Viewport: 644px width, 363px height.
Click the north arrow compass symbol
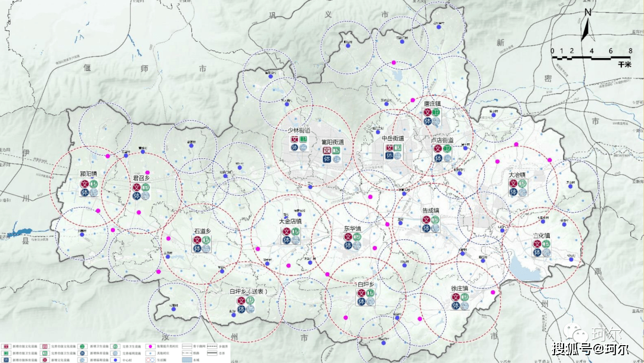tap(586, 26)
